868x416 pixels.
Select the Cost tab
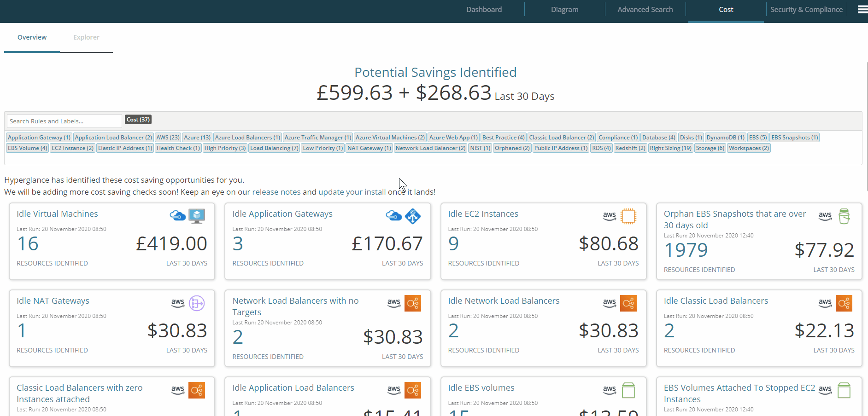click(x=726, y=9)
